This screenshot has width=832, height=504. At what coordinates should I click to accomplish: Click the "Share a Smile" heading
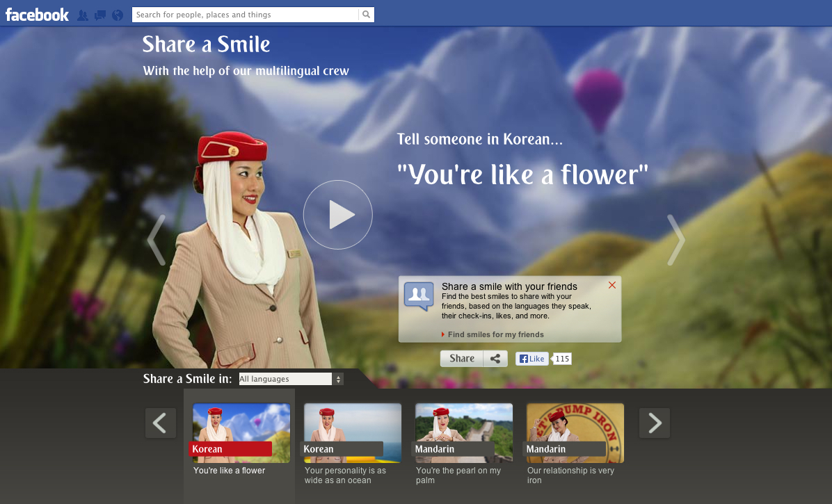coord(207,44)
